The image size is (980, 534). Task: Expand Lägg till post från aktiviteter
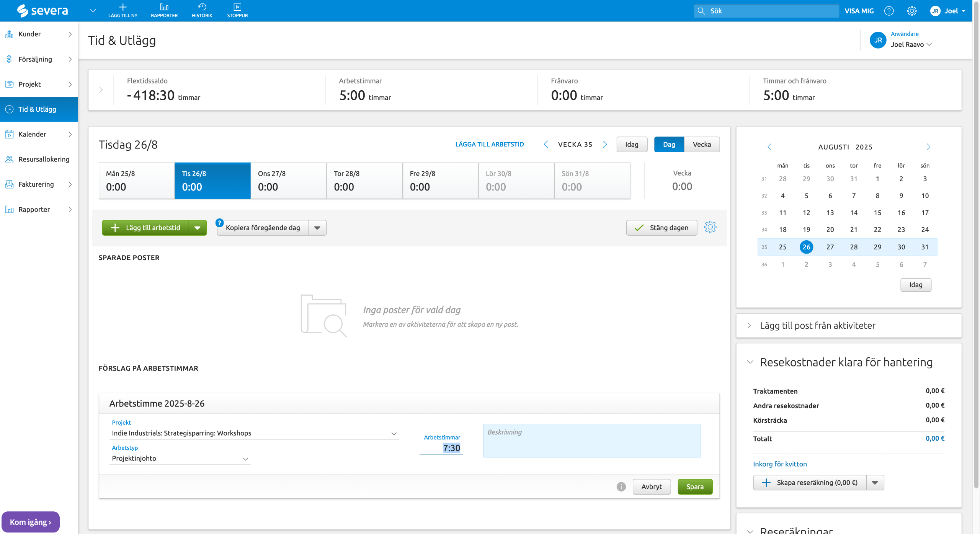[817, 326]
